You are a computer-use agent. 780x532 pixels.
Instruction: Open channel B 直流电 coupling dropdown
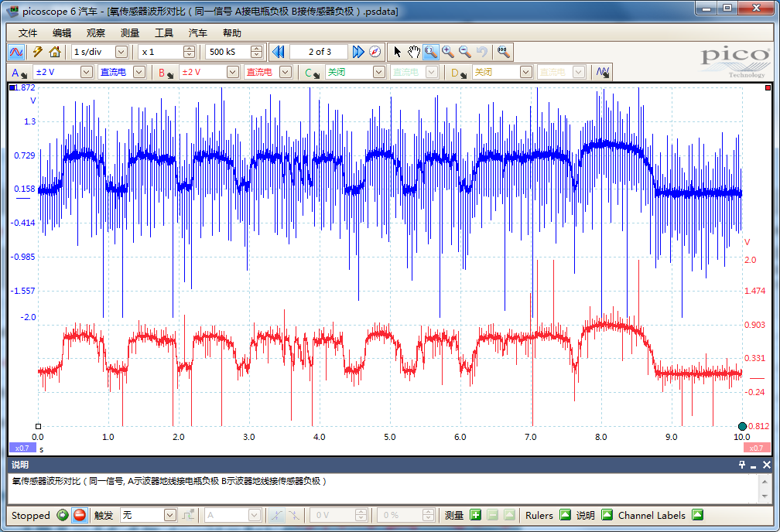click(x=286, y=73)
